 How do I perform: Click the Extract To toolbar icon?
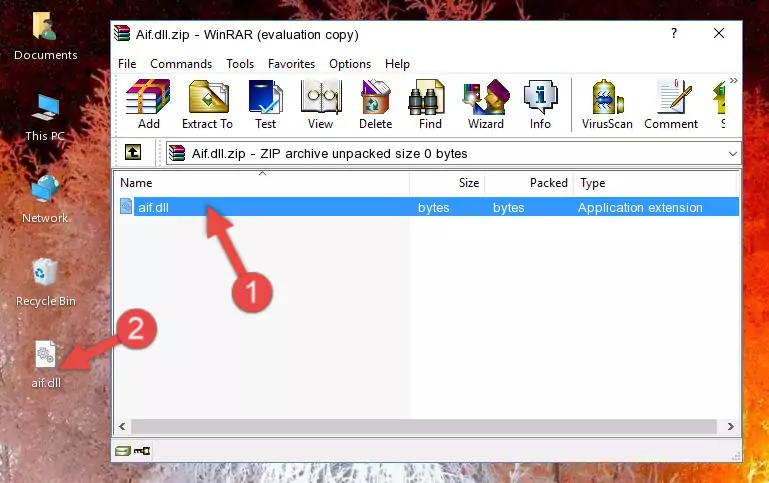pos(207,104)
